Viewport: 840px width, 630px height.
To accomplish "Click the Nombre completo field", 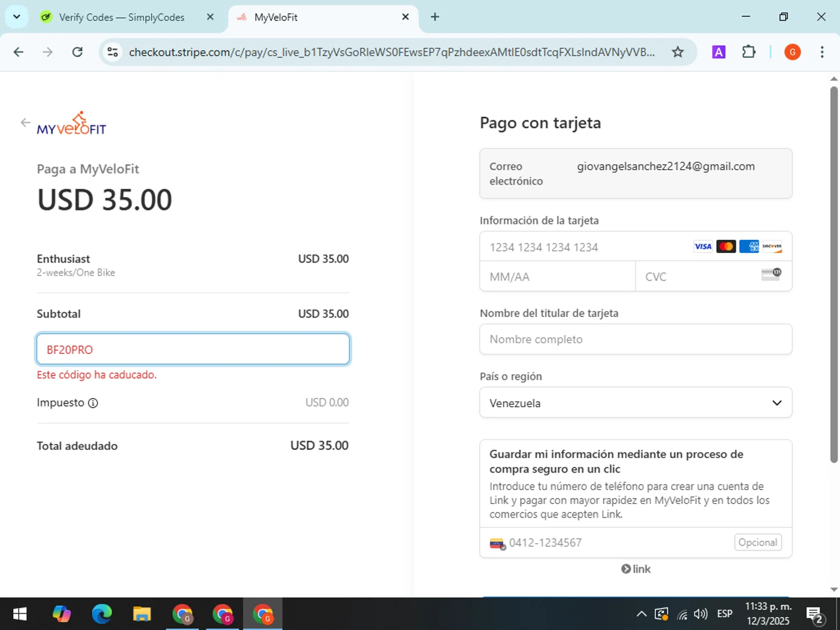I will 636,339.
